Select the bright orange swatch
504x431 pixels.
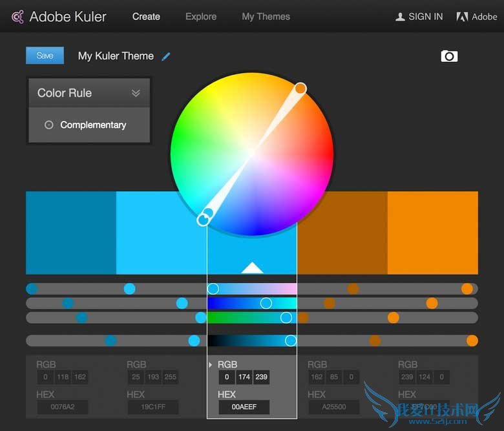coord(433,233)
